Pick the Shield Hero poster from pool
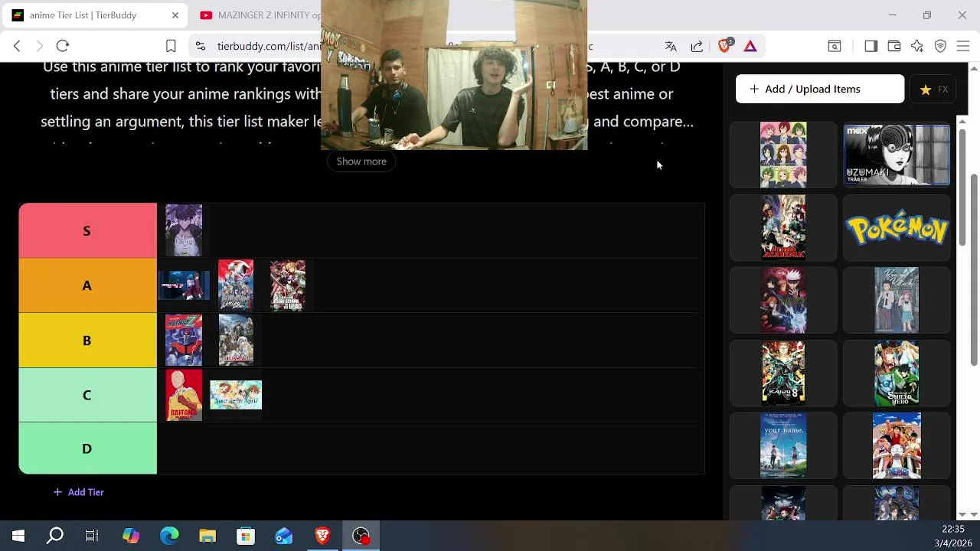 (x=897, y=373)
